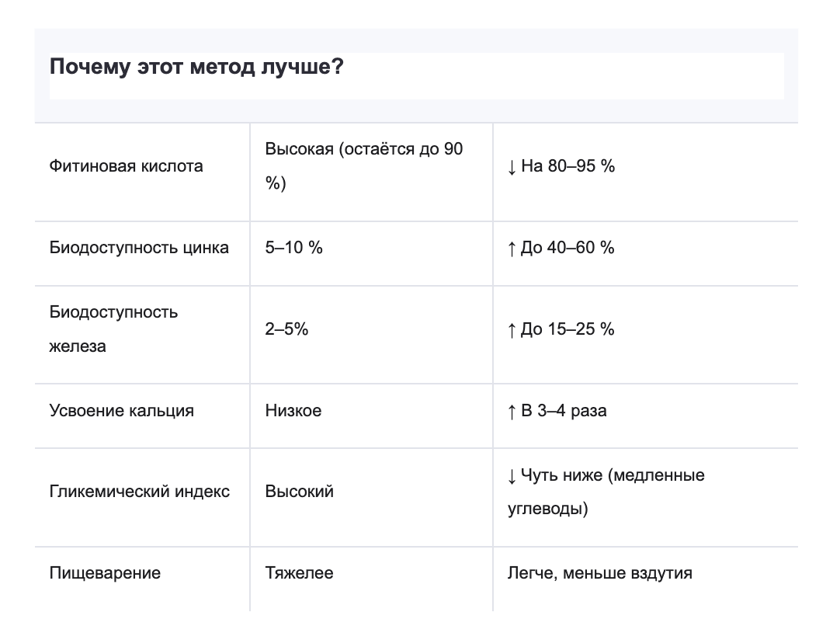The height and width of the screenshot is (626, 840).
Task: Click the heading 'Почему этот метод лучше?'
Action: coord(196,67)
